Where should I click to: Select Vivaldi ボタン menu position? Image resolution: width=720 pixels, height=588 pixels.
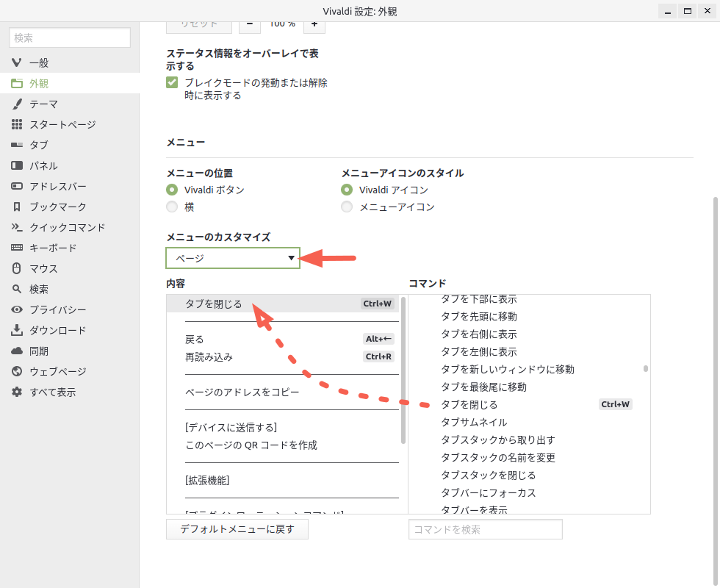point(172,190)
